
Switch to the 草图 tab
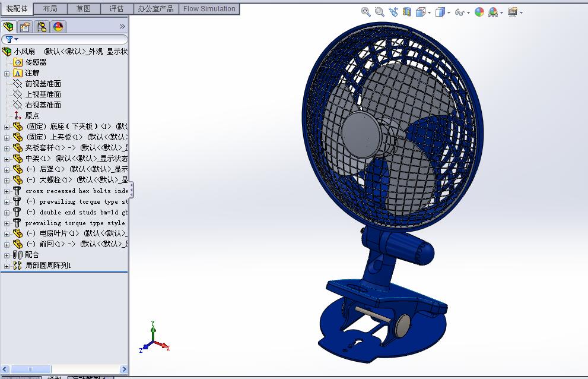point(84,9)
